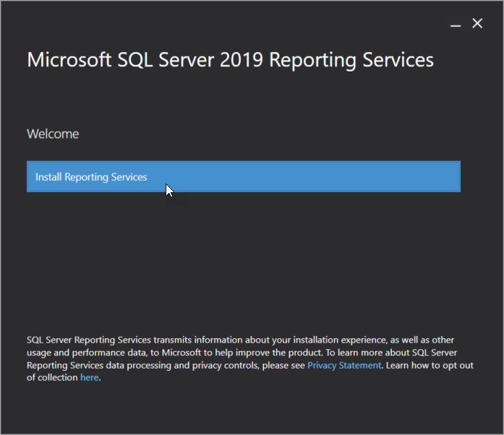The width and height of the screenshot is (504, 435).
Task: Choose the blue Install Reporting Services option
Action: click(243, 176)
